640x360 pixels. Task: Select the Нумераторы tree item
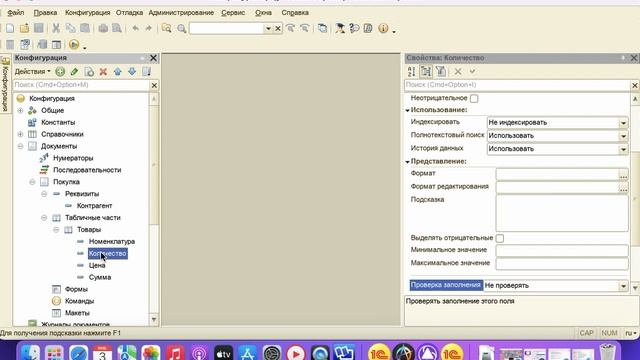(x=73, y=158)
